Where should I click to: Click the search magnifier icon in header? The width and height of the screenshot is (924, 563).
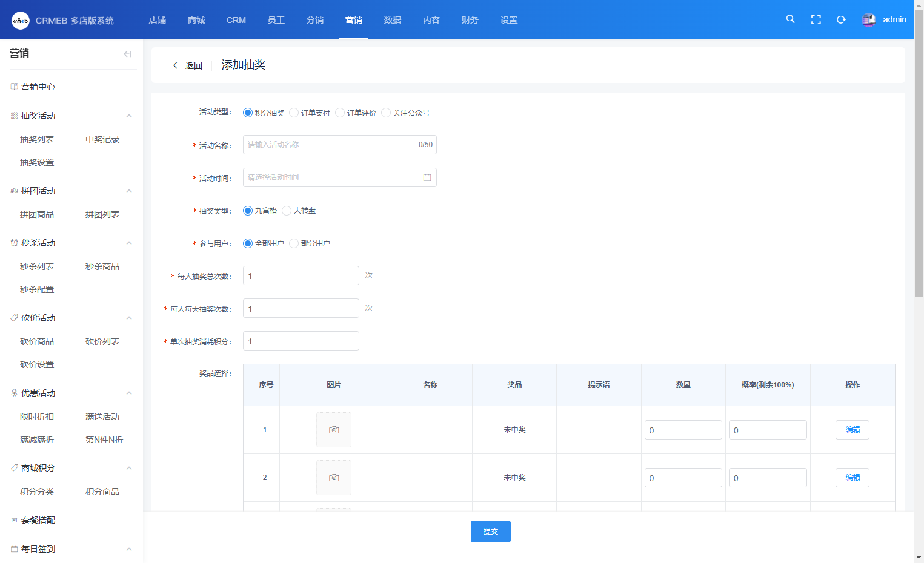pos(790,19)
